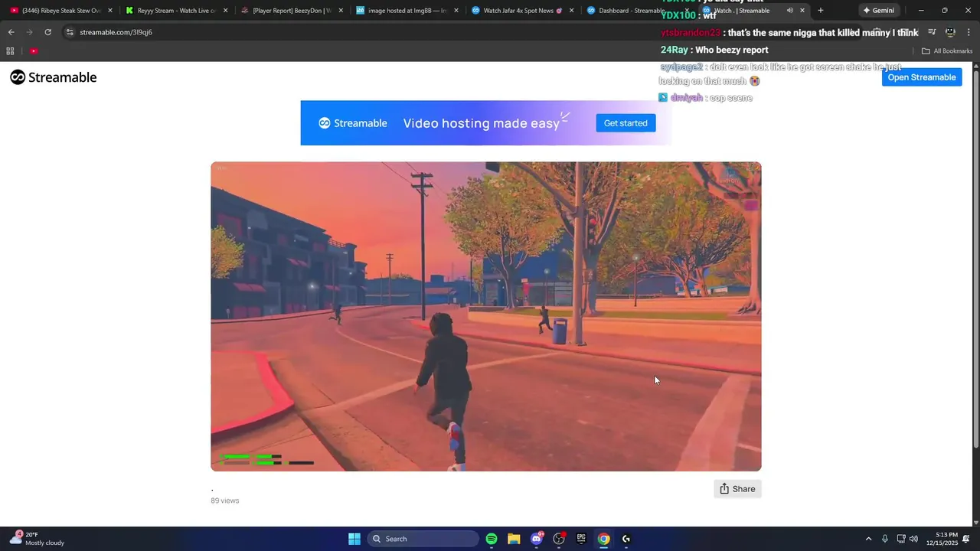Open a new browser tab

(821, 11)
